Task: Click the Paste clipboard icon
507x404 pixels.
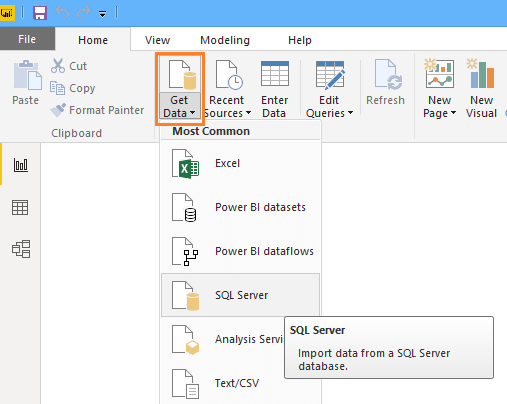Action: pyautogui.click(x=27, y=75)
